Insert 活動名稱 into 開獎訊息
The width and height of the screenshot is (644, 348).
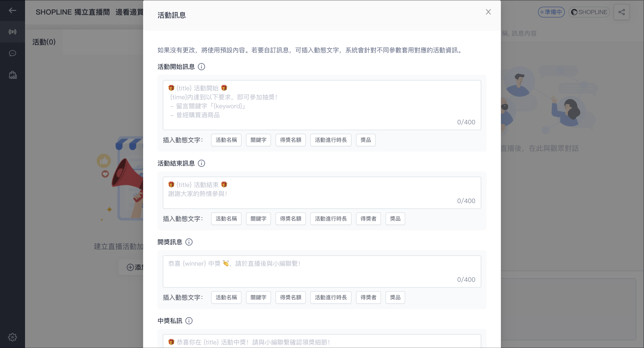click(x=226, y=297)
